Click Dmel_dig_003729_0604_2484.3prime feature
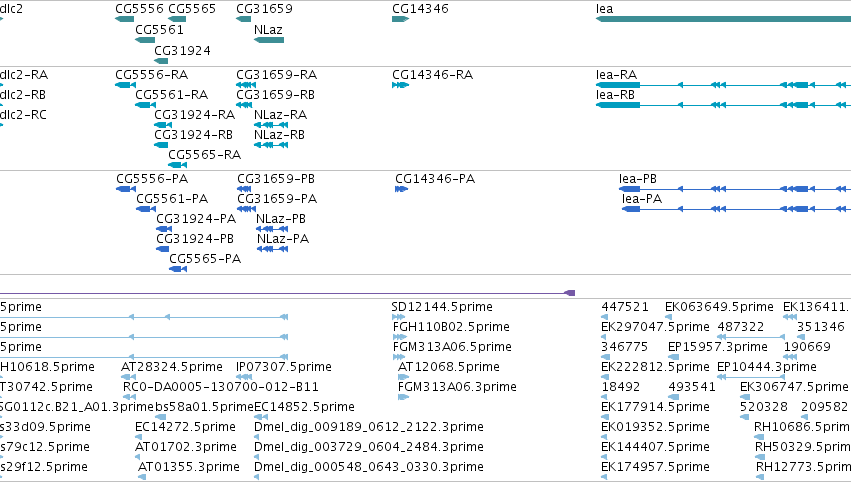 tap(258, 458)
